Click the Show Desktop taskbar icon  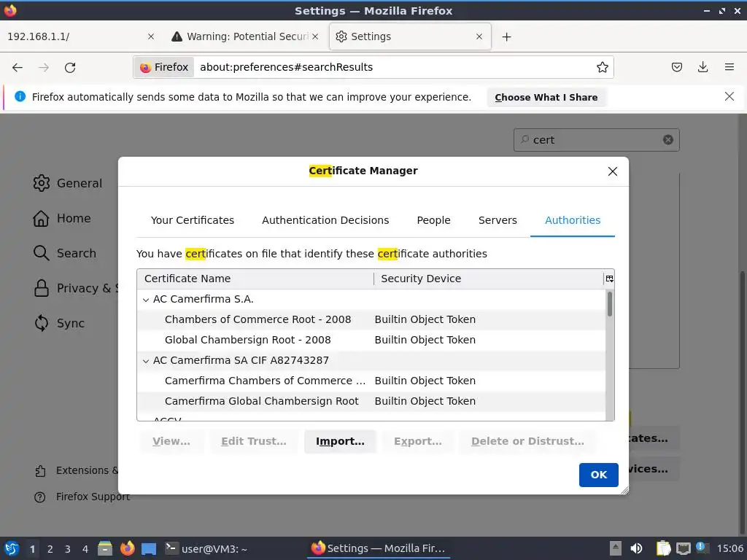coord(149,548)
